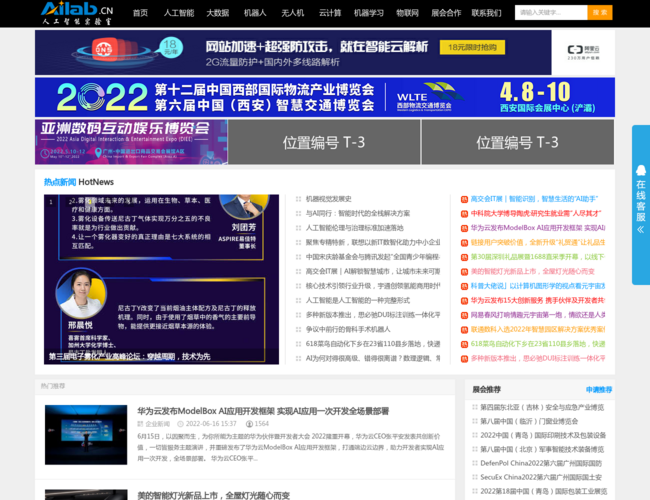
Task: Click the orange 搜索 button
Action: point(599,12)
